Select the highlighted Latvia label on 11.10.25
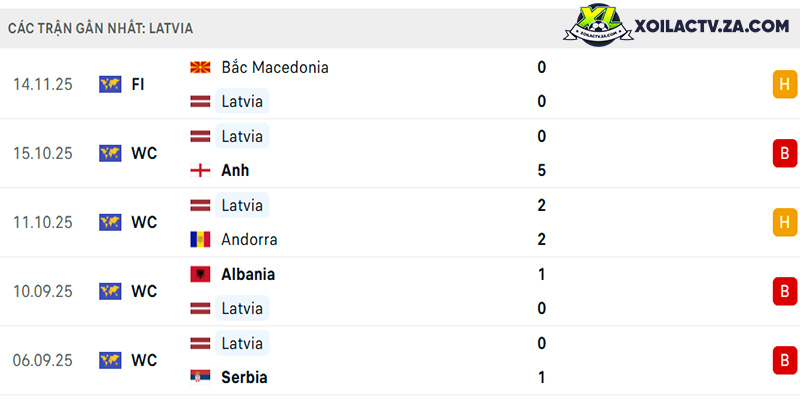The width and height of the screenshot is (800, 400). pos(242,205)
